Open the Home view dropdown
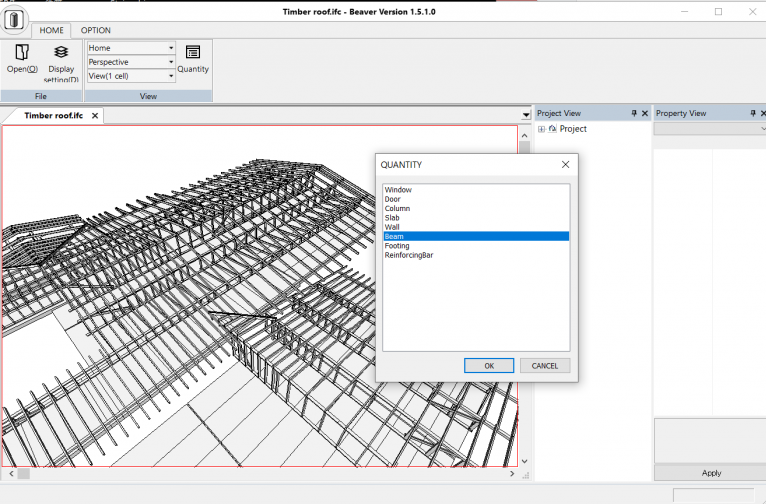Image resolution: width=766 pixels, height=504 pixels. point(171,48)
